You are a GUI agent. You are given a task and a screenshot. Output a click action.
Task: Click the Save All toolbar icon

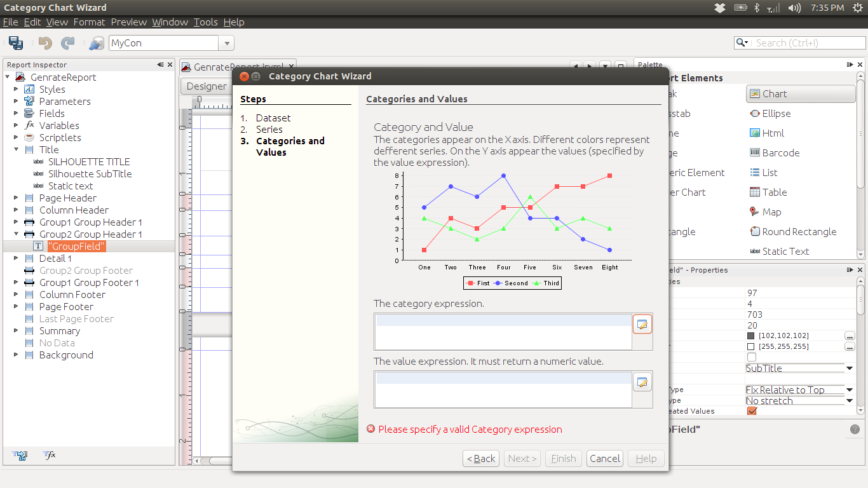(x=14, y=43)
